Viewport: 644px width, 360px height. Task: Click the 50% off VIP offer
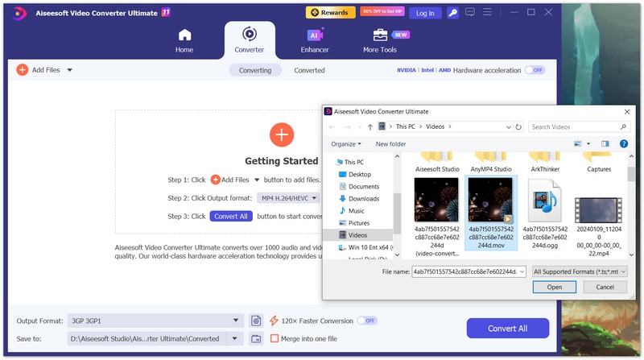point(382,11)
